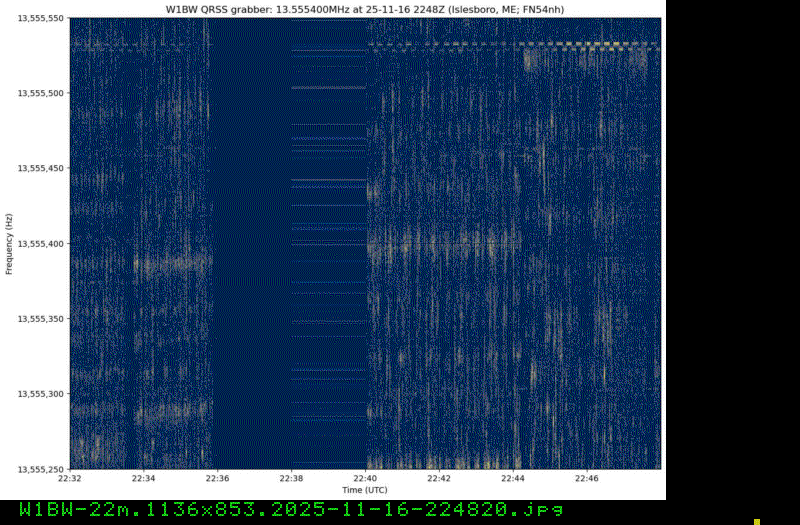Select the 22:36 time axis tick label
Screen dimensions: 800x525
[x=218, y=479]
